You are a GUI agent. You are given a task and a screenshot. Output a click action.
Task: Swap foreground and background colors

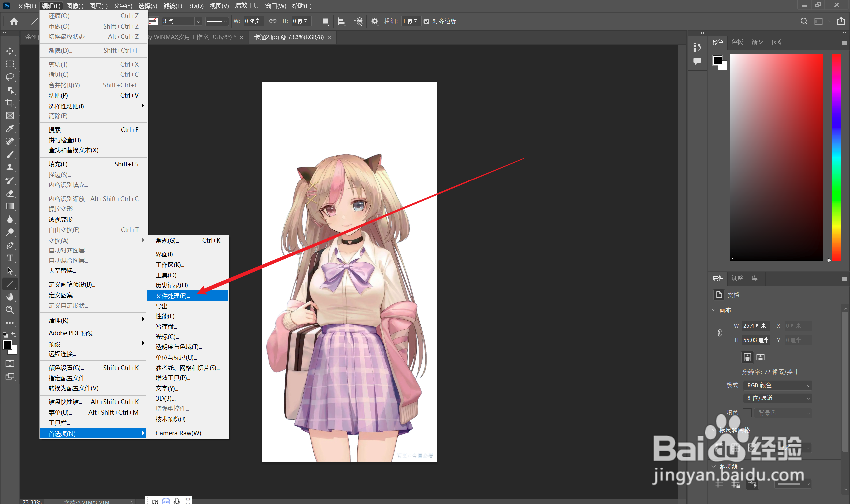tap(14, 335)
